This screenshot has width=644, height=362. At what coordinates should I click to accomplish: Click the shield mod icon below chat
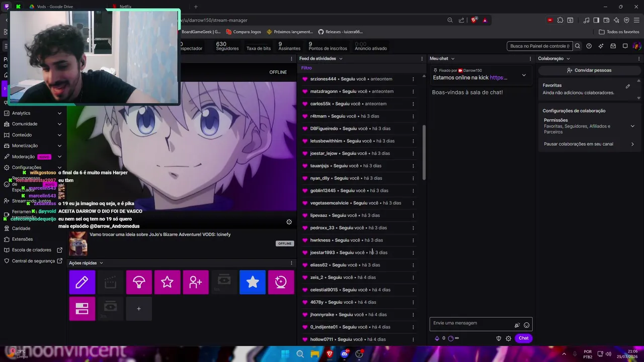[499, 338]
